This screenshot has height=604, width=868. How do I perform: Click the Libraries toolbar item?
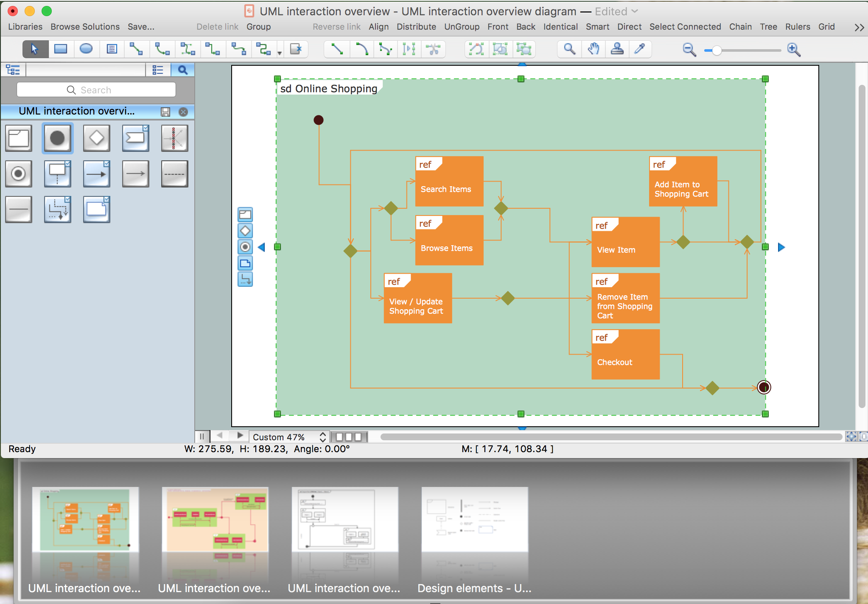(25, 27)
